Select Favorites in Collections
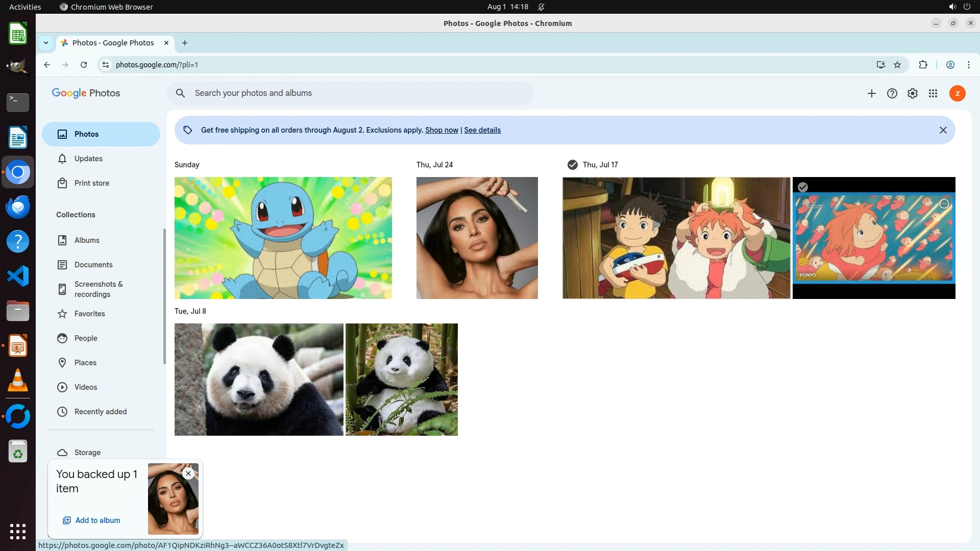The image size is (980, 551). (89, 314)
